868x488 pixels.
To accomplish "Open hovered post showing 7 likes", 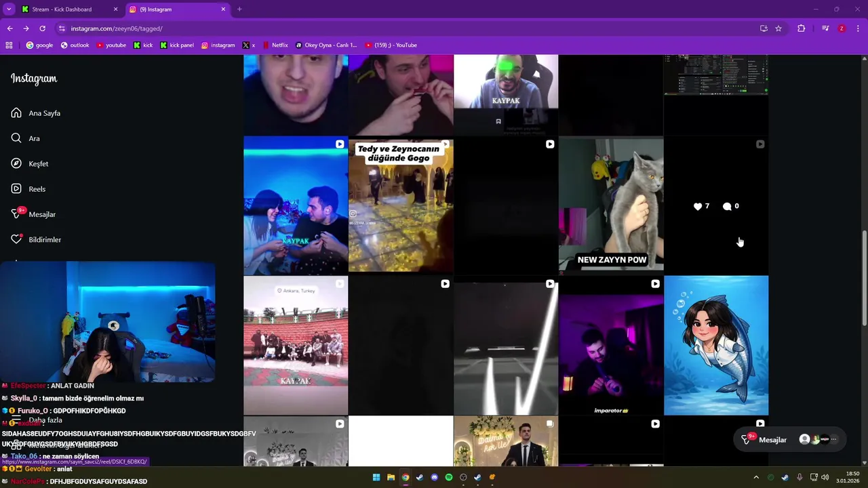I will coord(716,205).
